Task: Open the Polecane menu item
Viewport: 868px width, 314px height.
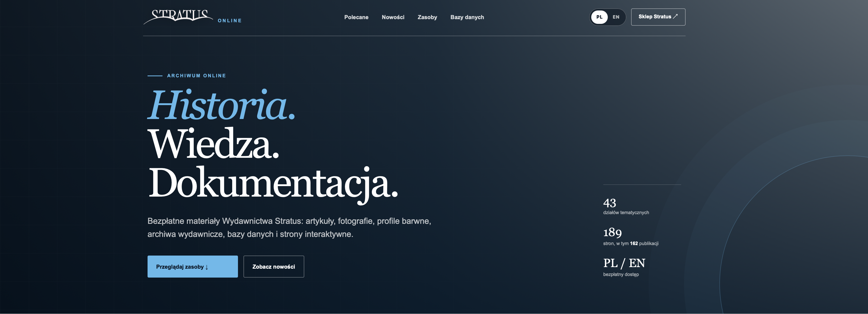Action: tap(356, 17)
